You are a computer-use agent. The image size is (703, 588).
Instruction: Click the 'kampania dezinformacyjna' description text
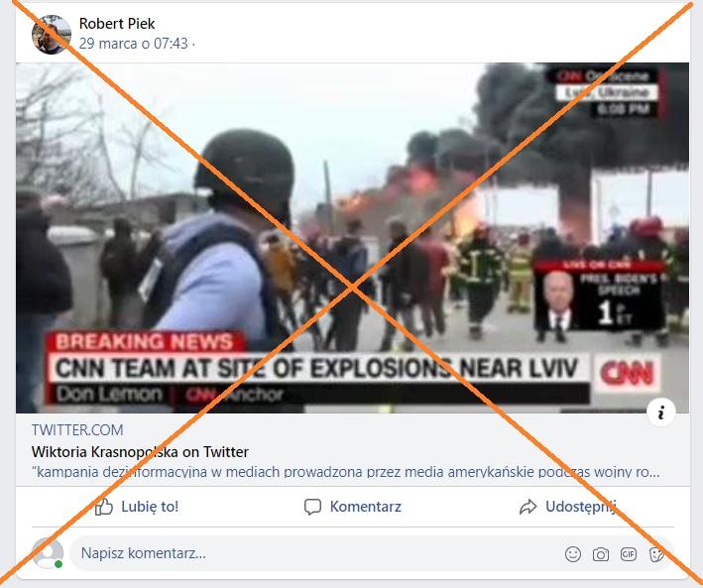(x=345, y=472)
